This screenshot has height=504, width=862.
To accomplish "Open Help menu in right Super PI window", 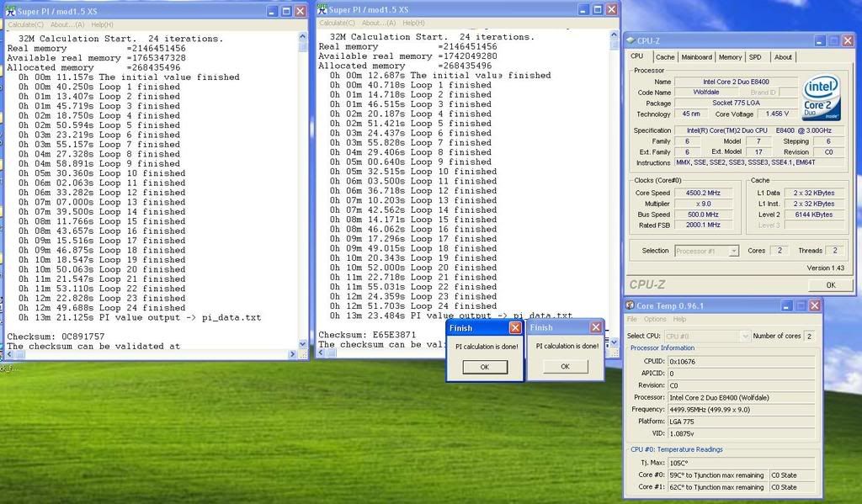I will point(413,23).
